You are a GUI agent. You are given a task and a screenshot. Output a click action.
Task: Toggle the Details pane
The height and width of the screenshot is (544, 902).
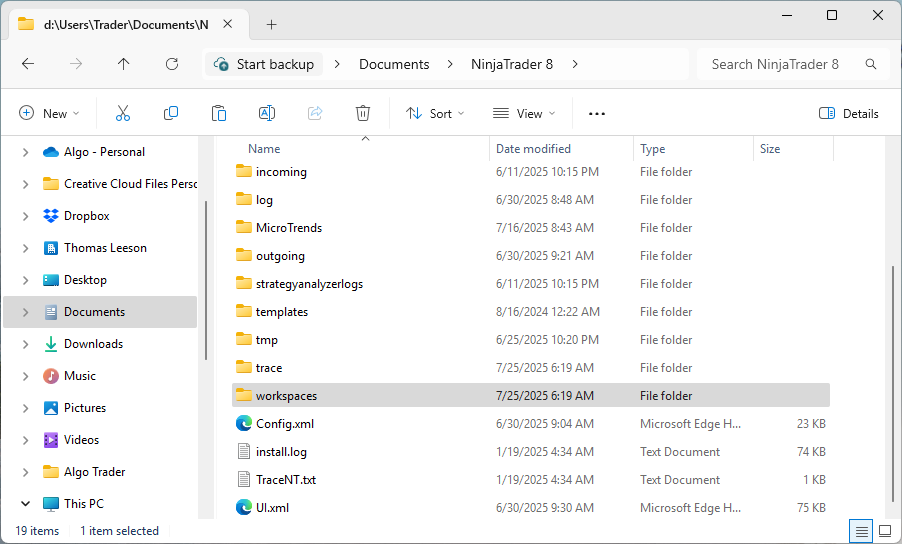tap(849, 113)
